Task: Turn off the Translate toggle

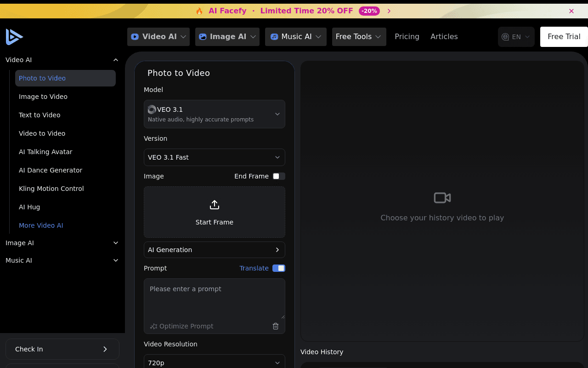Action: 279,268
